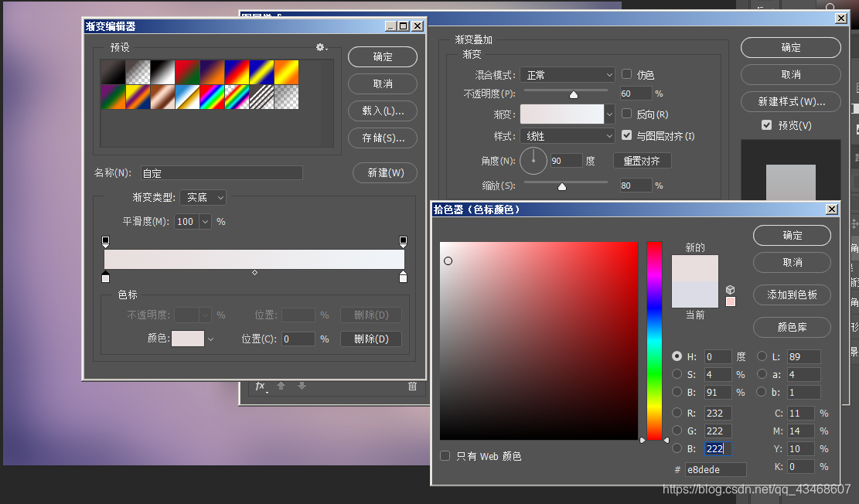Select the transparent checkerboard gradient preset
This screenshot has width=859, height=504.
click(287, 97)
